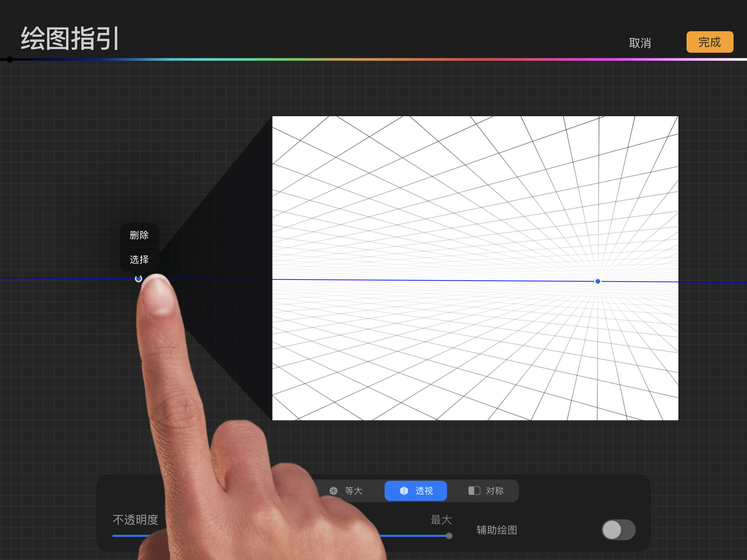Click the perspective (透视) cube icon

[404, 491]
